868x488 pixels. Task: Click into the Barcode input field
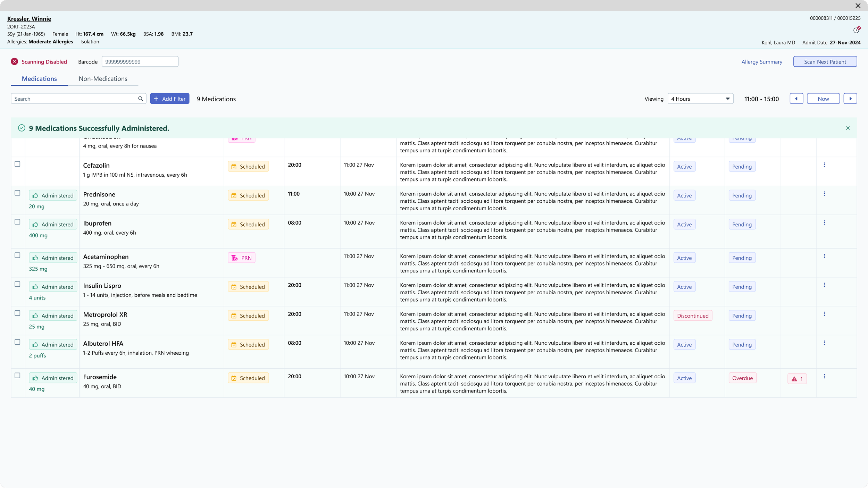pyautogui.click(x=140, y=61)
